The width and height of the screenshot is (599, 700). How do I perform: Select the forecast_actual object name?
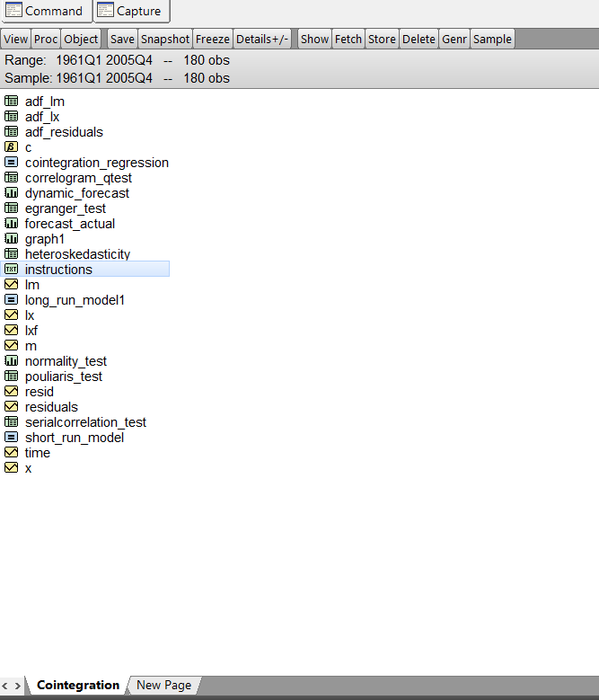(x=69, y=224)
